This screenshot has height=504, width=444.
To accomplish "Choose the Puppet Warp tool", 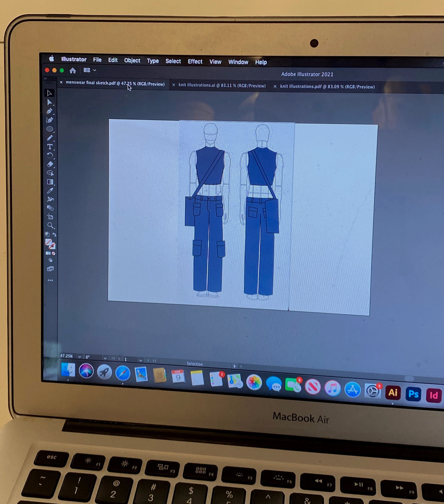I will coord(50,199).
